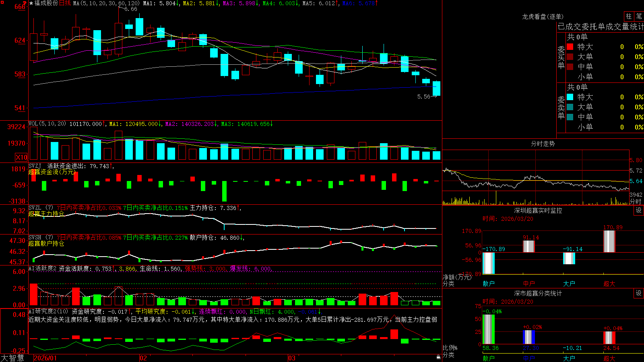This screenshot has width=644, height=362.
Task: Click the 91.14 中户 bar in 实时监控
Action: (529, 247)
